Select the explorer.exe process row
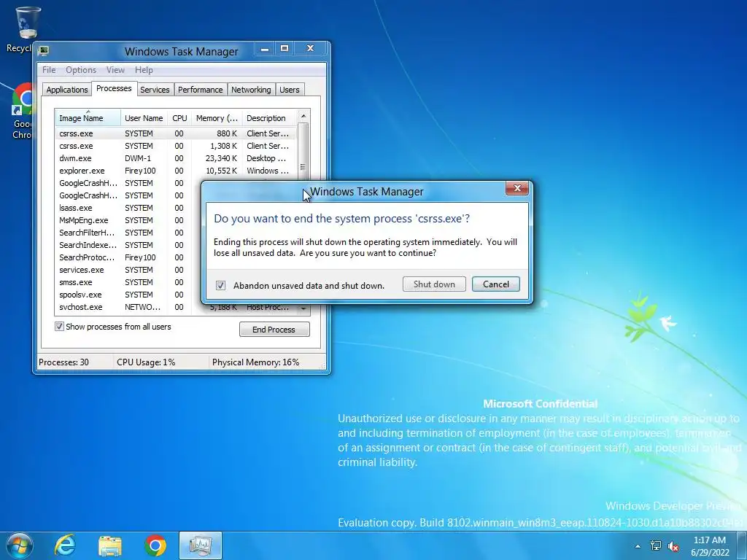Screen dimensions: 747x560 point(175,171)
